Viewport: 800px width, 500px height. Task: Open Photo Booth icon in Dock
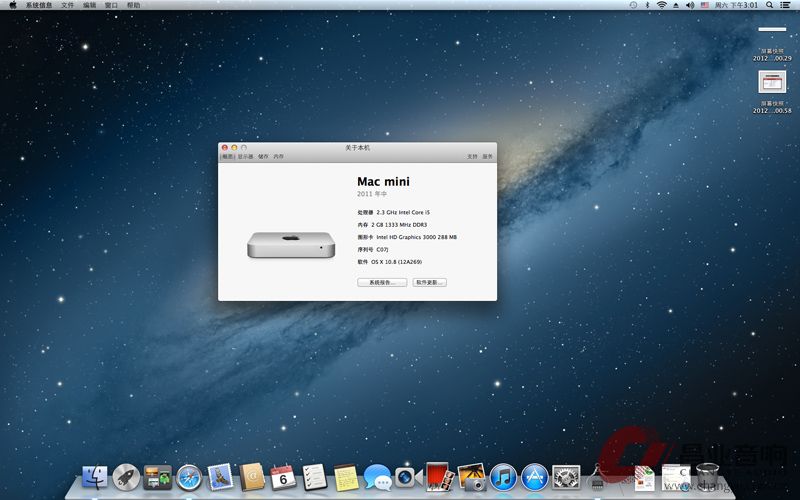[440, 477]
